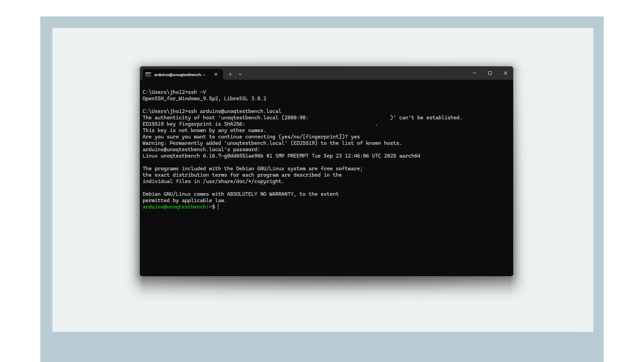Open a new tab with the plus button
The height and width of the screenshot is (362, 644).
[230, 74]
